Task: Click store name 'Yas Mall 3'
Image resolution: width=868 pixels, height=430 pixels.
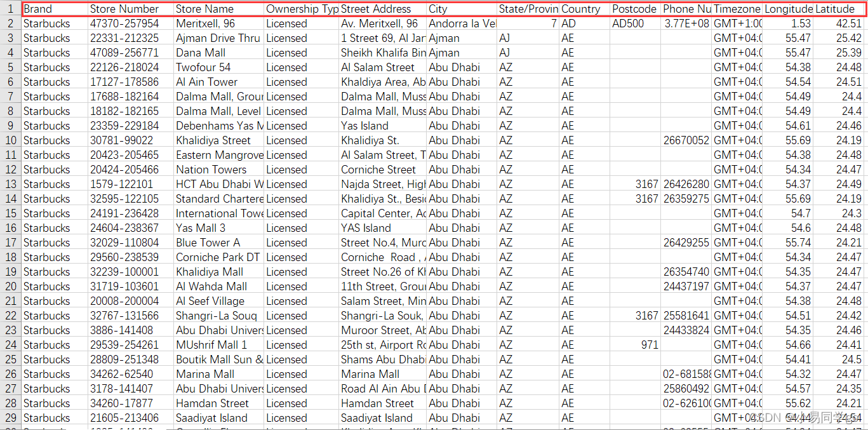Action: (219, 228)
